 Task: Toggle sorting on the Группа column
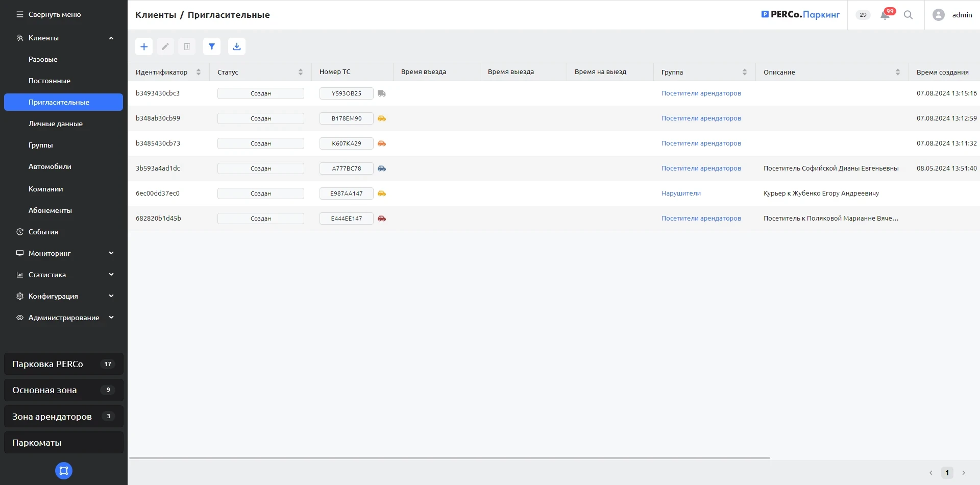(x=745, y=72)
